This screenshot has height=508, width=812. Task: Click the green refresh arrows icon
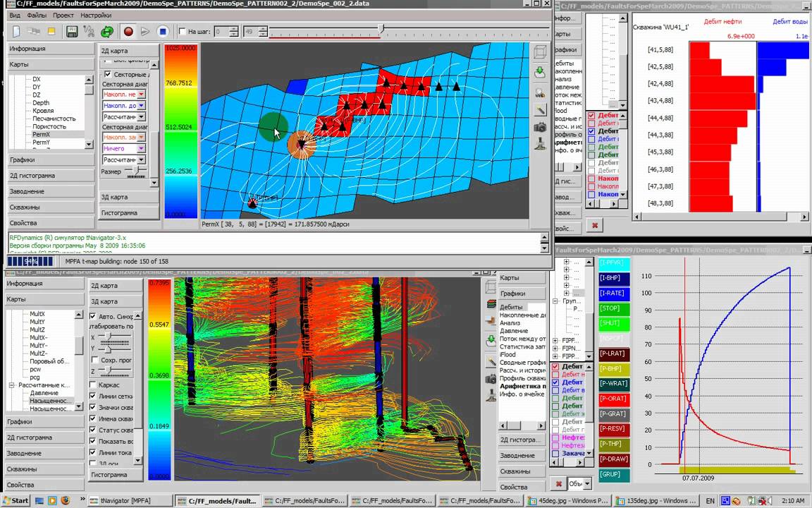[x=106, y=32]
